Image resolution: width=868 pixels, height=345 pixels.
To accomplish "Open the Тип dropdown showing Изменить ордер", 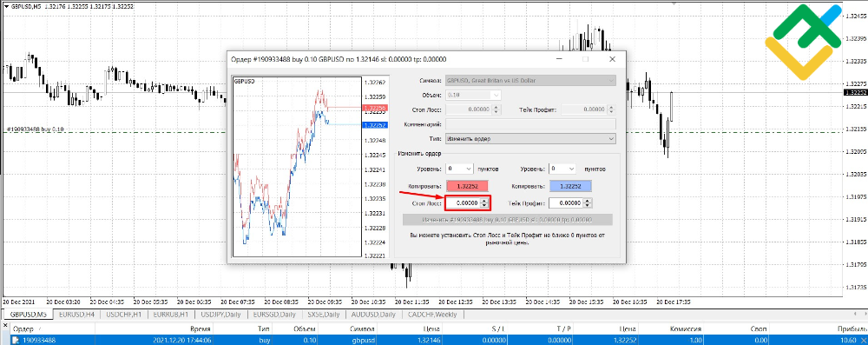I will point(531,139).
